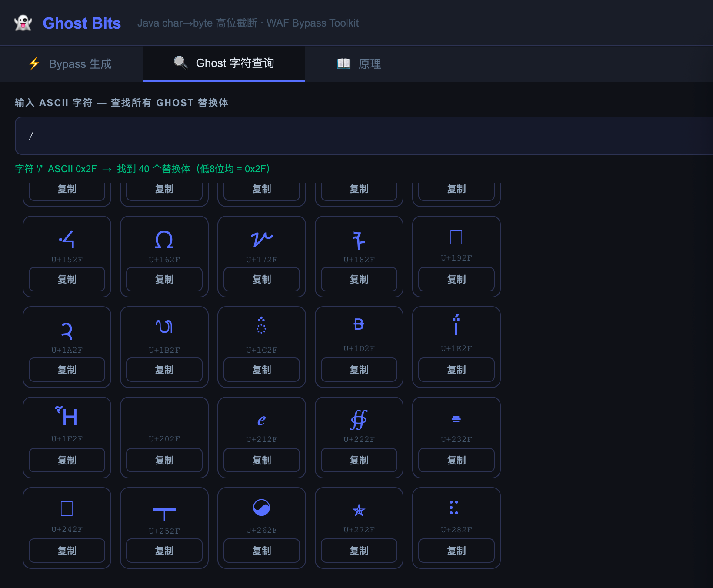Click the U+1C2F code label
Viewport: 713px width, 588px height.
[x=262, y=350]
